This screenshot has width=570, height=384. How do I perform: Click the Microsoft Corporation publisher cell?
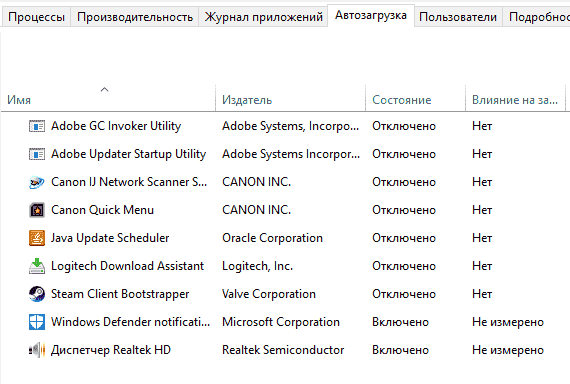tap(281, 322)
